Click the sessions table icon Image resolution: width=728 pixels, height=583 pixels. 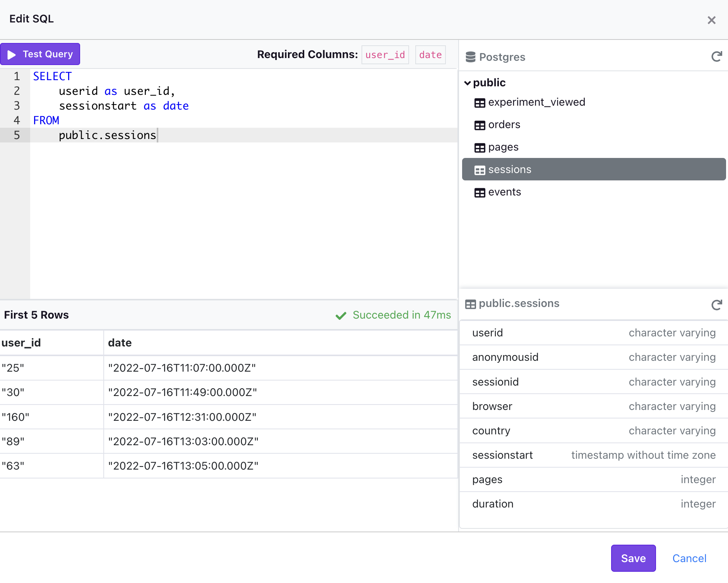click(480, 170)
